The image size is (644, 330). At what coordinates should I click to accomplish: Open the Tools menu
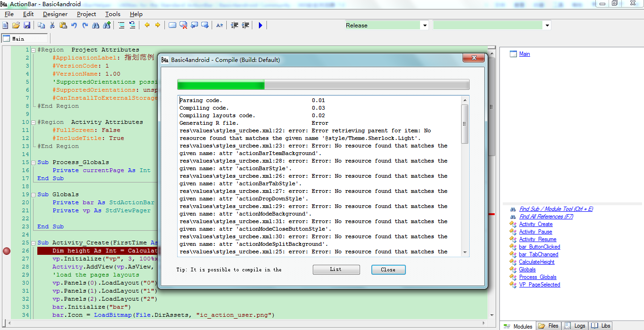113,14
